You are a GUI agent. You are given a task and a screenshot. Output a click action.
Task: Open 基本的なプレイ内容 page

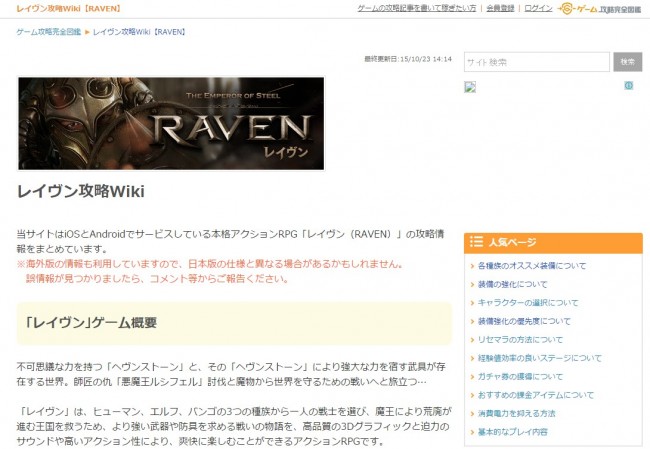click(x=512, y=432)
